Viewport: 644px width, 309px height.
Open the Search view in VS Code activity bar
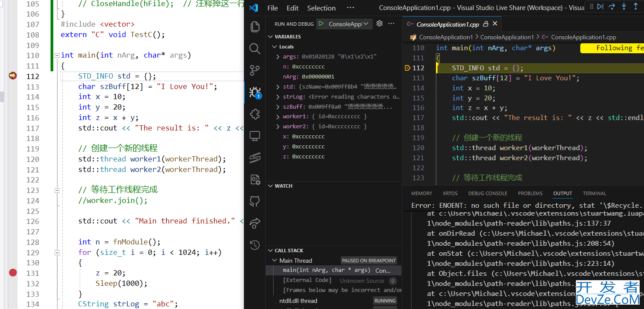pos(255,48)
